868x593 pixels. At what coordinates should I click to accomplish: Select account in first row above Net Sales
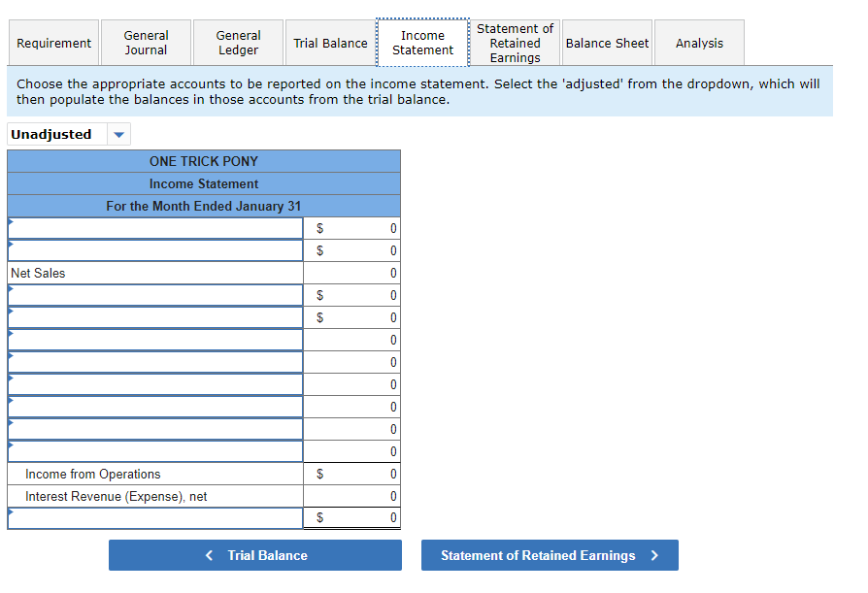coord(155,228)
